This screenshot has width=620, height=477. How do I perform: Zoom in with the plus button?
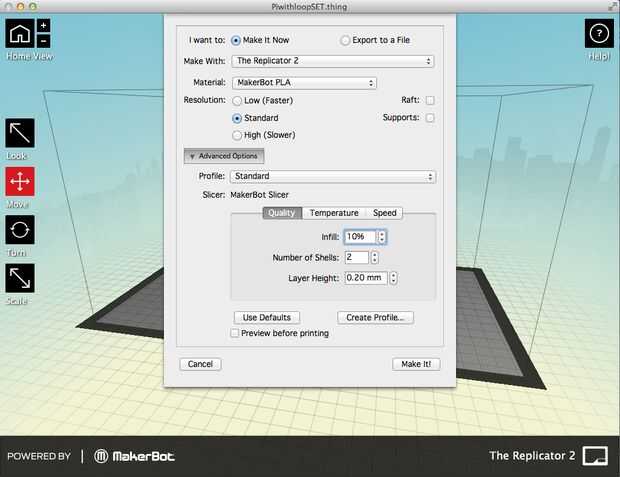point(43,26)
